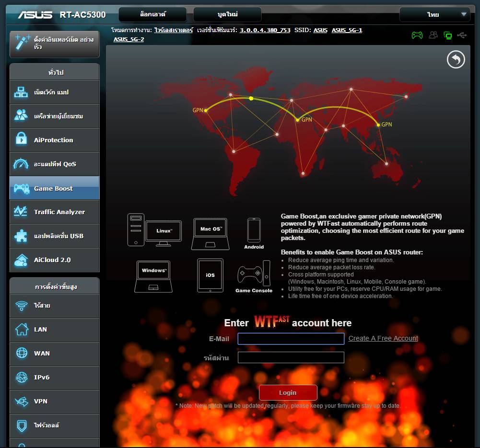Click the ตั้งค่าอินเทอร์เน็ต อย่างเร็ว quick setup button

[x=55, y=44]
